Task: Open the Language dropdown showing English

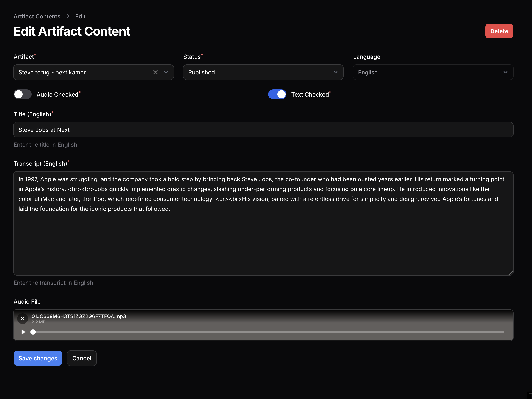Action: (x=433, y=72)
